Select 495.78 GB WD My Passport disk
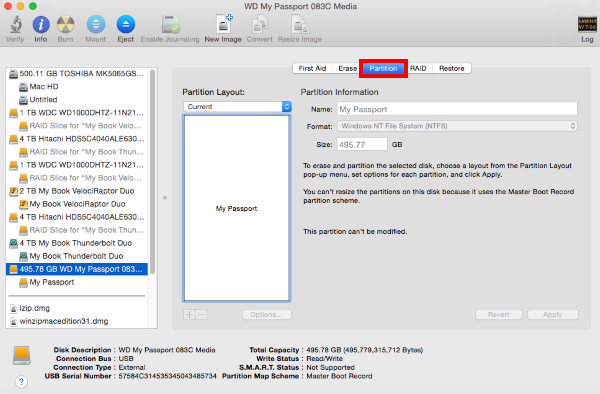This screenshot has height=394, width=600. coord(77,269)
